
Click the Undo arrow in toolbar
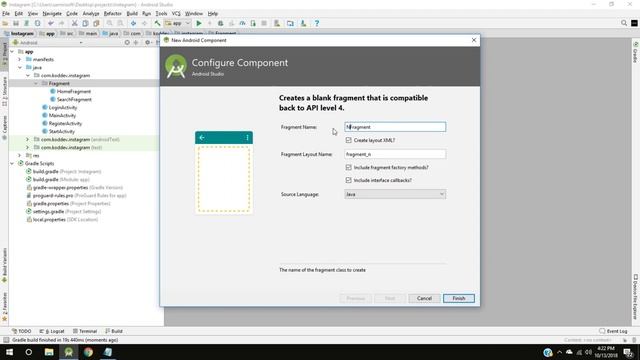click(51, 23)
